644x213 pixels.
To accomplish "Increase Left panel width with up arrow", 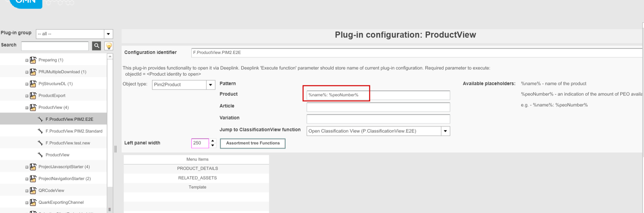I will (x=213, y=141).
